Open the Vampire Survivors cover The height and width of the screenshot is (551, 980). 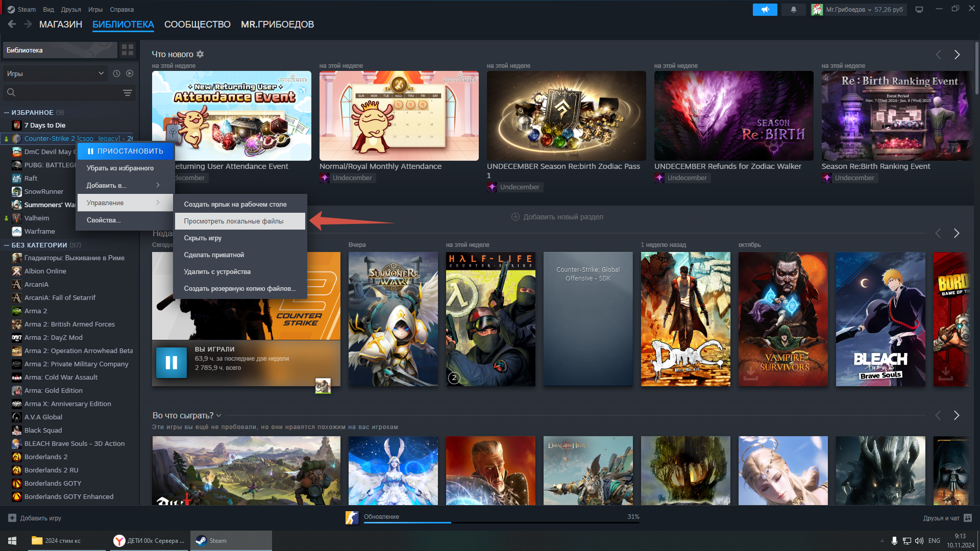pos(783,319)
